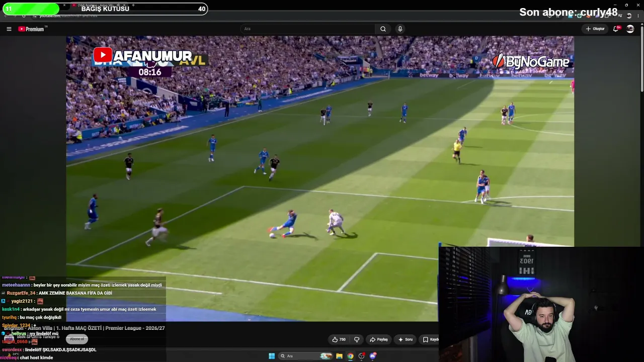
Task: Like the video with thumbs up
Action: click(x=339, y=339)
